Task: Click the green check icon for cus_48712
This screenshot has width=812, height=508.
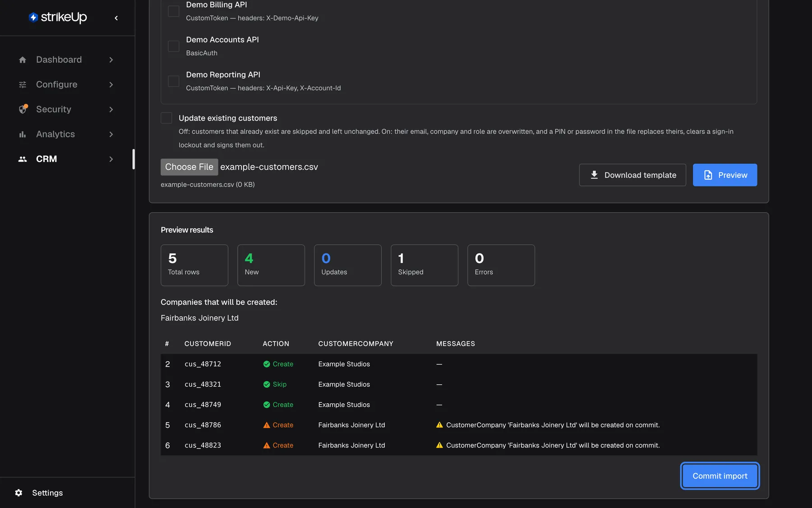Action: (267, 364)
